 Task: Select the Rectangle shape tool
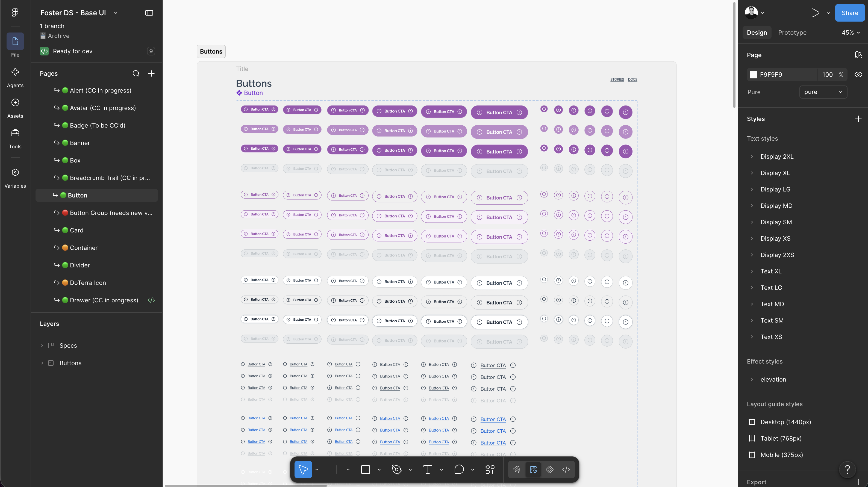pyautogui.click(x=365, y=469)
